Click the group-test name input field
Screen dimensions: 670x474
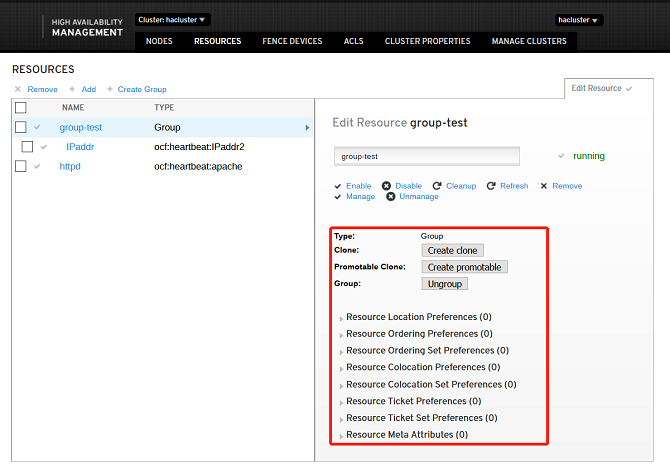click(426, 156)
